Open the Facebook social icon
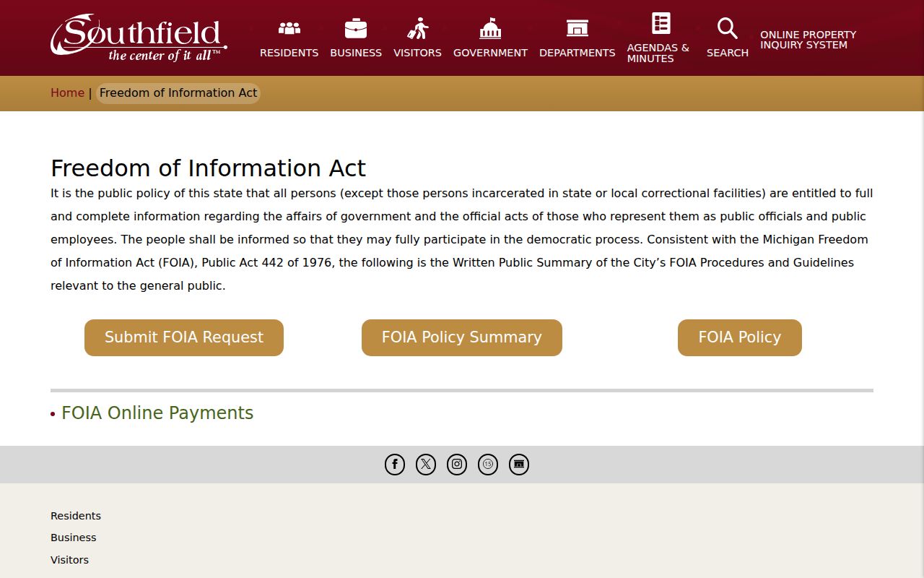Image resolution: width=924 pixels, height=578 pixels. click(395, 465)
